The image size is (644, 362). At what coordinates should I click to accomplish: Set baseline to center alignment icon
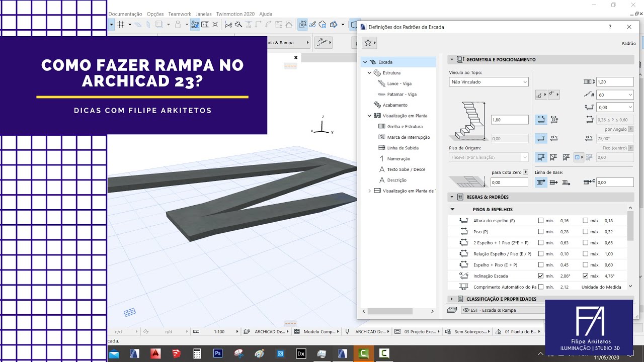click(x=553, y=183)
